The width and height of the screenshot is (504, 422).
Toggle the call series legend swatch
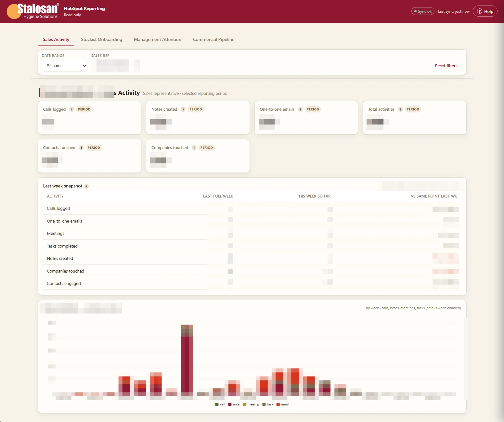(217, 404)
